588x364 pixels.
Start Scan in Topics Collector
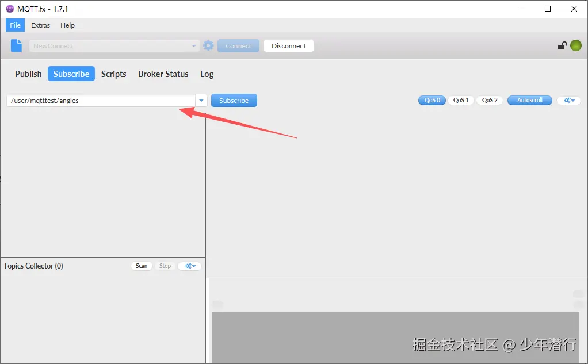142,266
